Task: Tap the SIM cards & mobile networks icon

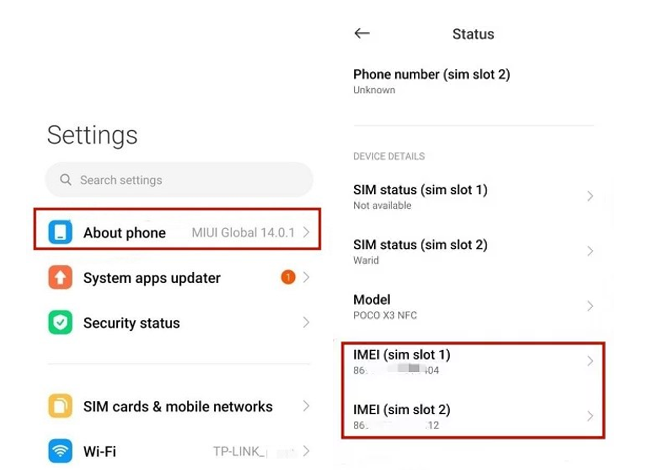Action: [x=60, y=406]
